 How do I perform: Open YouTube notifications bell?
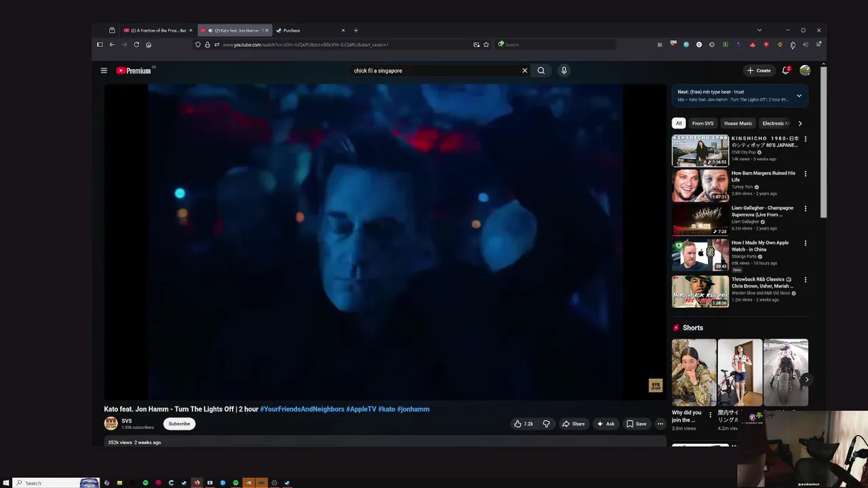(x=786, y=70)
